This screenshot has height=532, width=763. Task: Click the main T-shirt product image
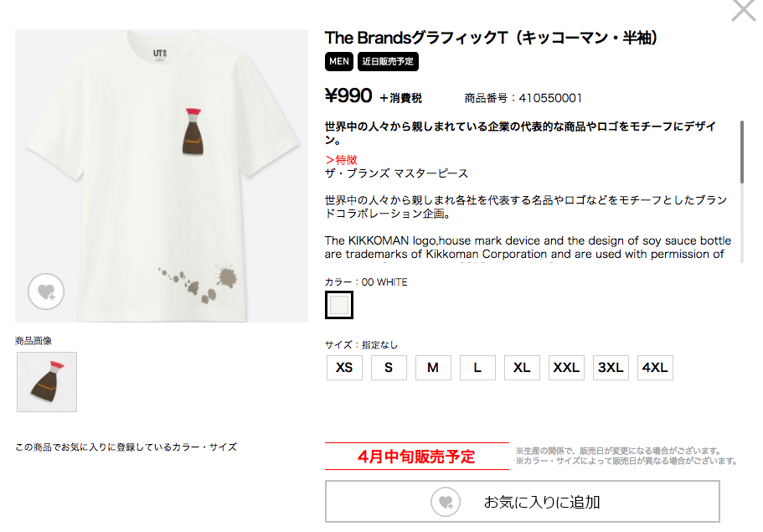point(162,176)
